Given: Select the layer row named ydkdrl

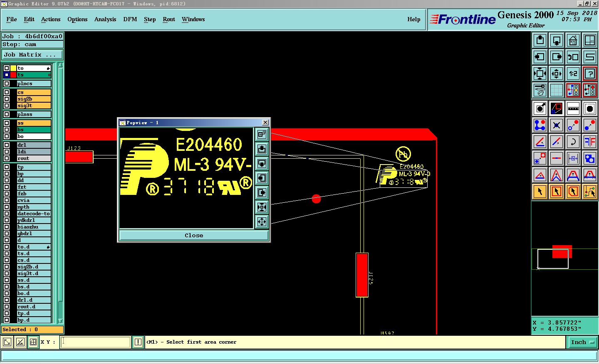Looking at the screenshot, I should coord(34,220).
